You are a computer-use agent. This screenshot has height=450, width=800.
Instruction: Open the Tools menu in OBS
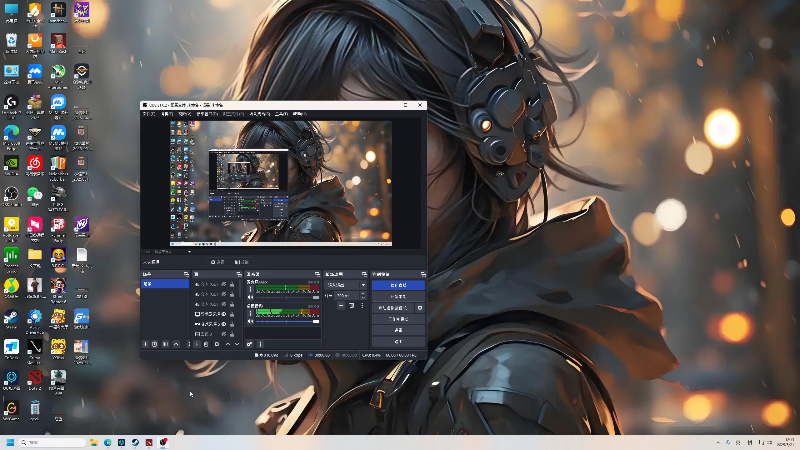pos(281,114)
